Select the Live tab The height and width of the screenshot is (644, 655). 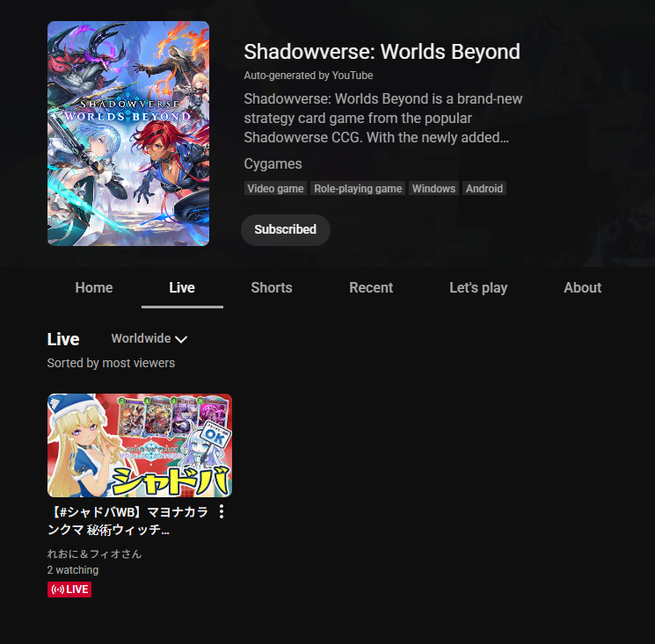pos(182,287)
